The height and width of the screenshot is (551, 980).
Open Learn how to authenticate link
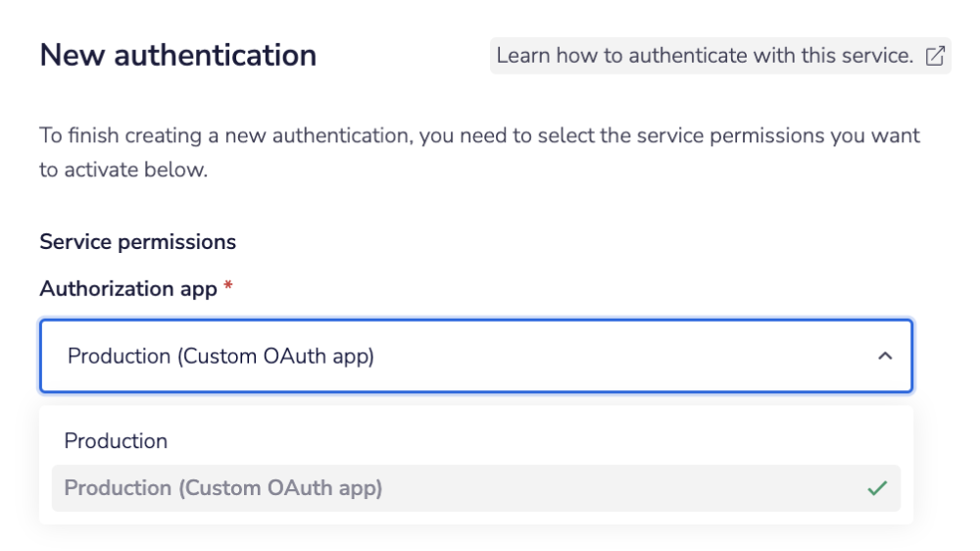click(720, 56)
